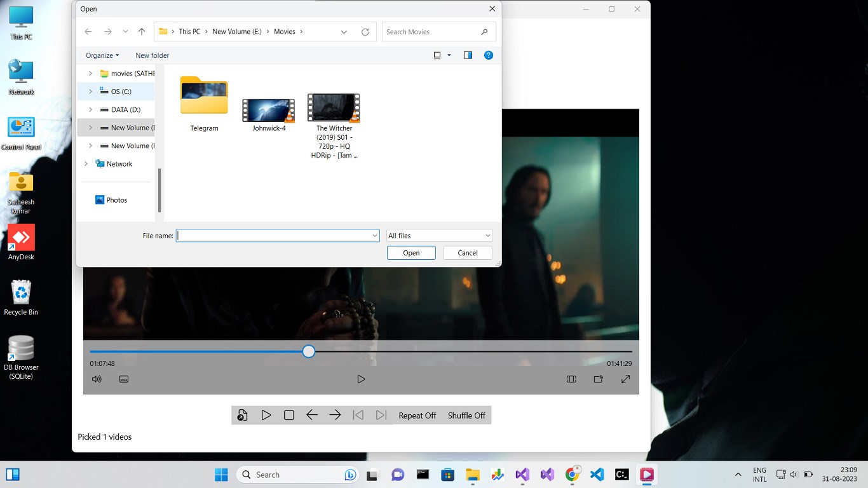Open the address bar history dropdown
Screen dimensions: 868x488
click(x=344, y=32)
